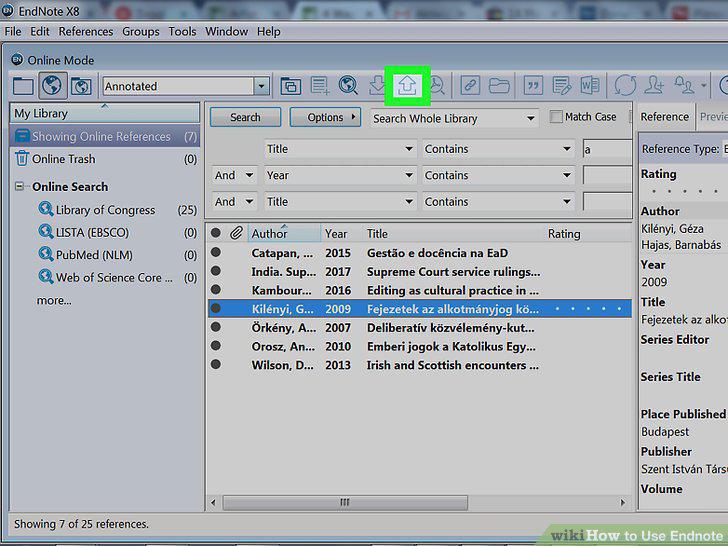Click the Open File folder icon

pos(499,86)
